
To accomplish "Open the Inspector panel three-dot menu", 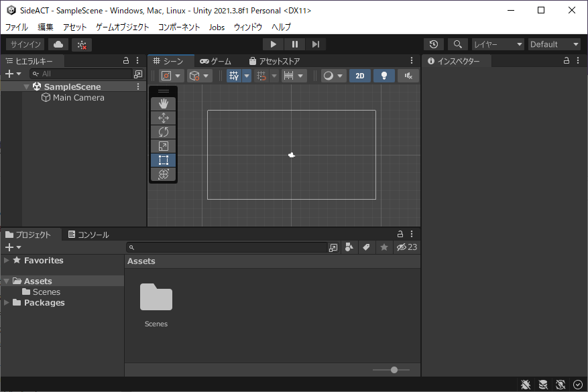I will [578, 60].
